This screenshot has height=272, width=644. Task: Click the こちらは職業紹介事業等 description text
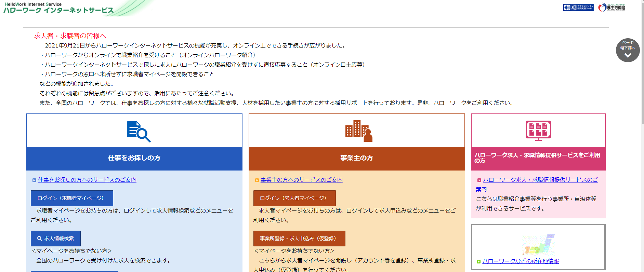[x=536, y=204]
